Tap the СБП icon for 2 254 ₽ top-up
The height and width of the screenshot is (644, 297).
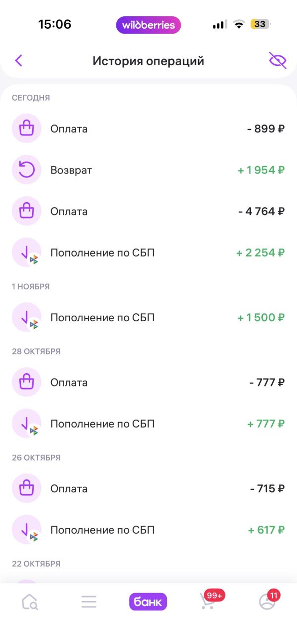coord(27,253)
